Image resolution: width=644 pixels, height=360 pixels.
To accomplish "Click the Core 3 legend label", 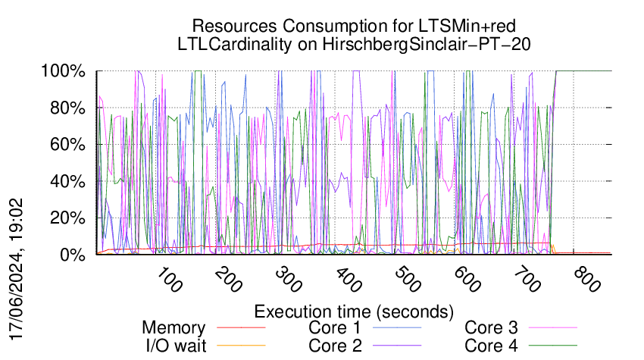I will (491, 328).
